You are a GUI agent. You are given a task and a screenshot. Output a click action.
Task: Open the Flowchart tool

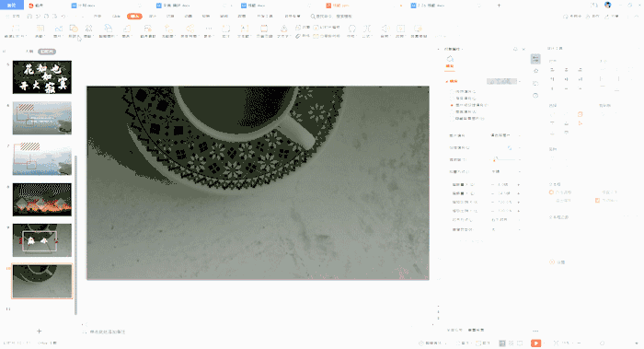point(168,31)
